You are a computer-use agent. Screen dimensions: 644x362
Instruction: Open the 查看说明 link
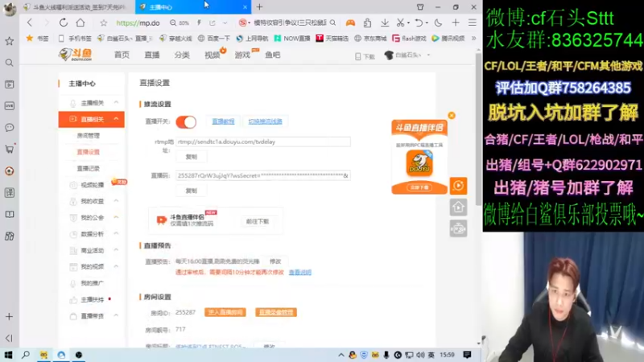click(299, 272)
